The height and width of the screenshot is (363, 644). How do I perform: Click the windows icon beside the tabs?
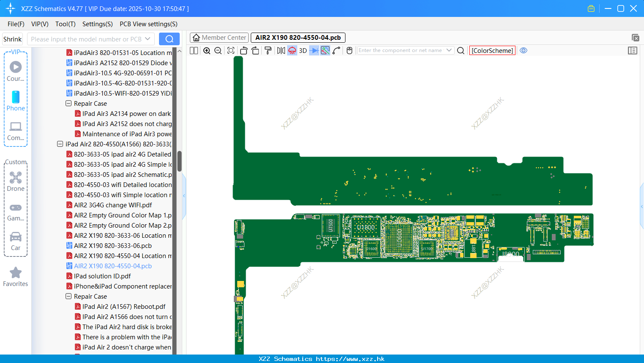point(635,38)
